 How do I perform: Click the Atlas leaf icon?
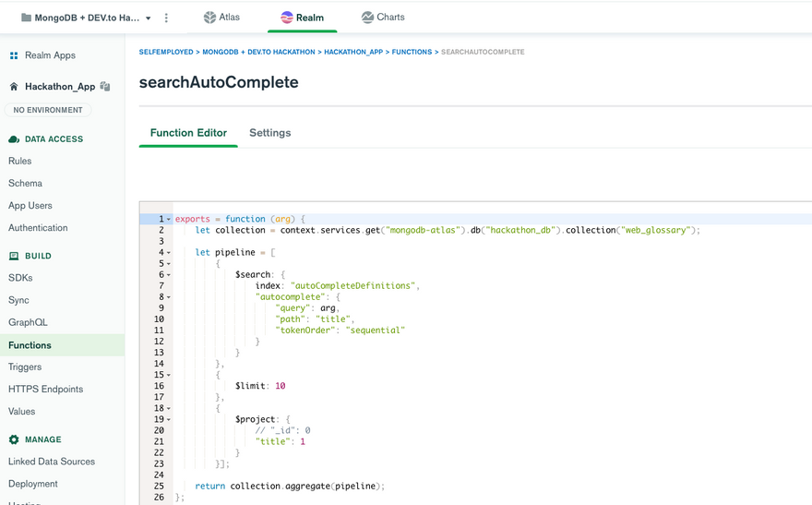coord(209,18)
